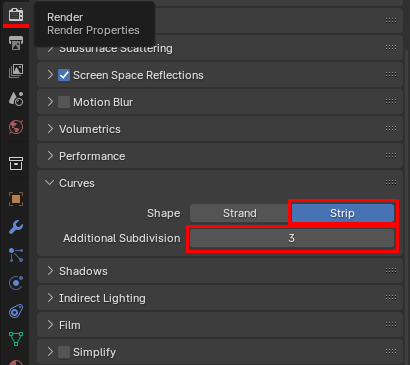The height and width of the screenshot is (365, 410).
Task: Open the Render Properties tab icon
Action: 16,15
